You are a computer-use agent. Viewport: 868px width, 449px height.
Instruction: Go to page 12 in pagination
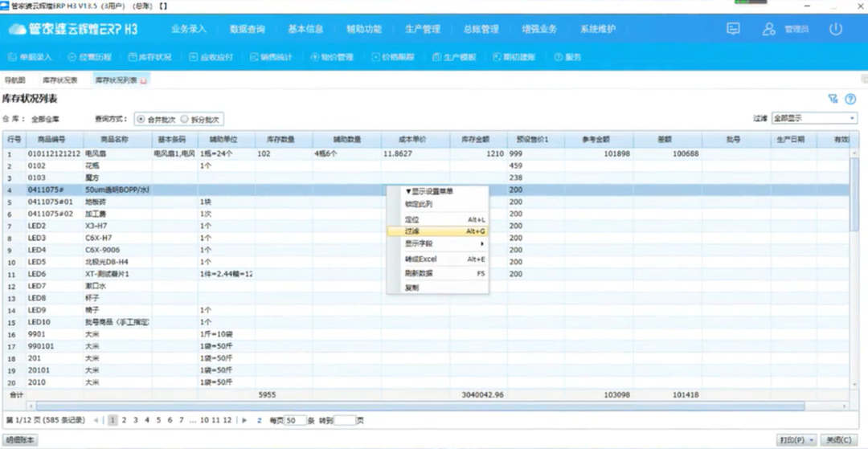click(227, 420)
